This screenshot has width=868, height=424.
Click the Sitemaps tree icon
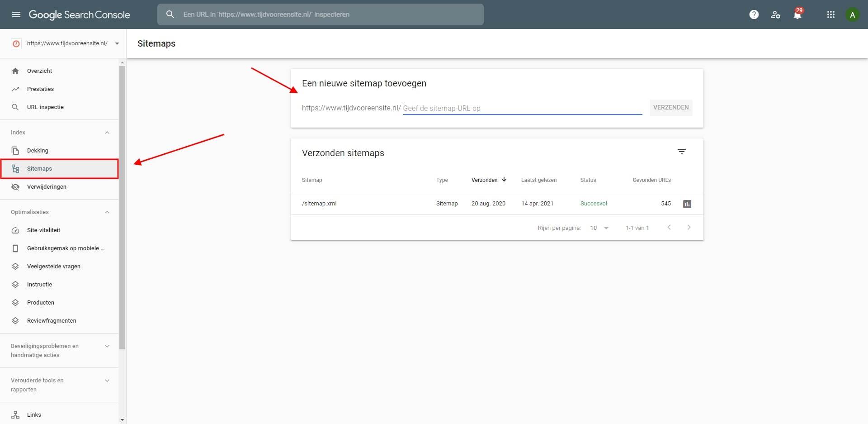click(15, 169)
